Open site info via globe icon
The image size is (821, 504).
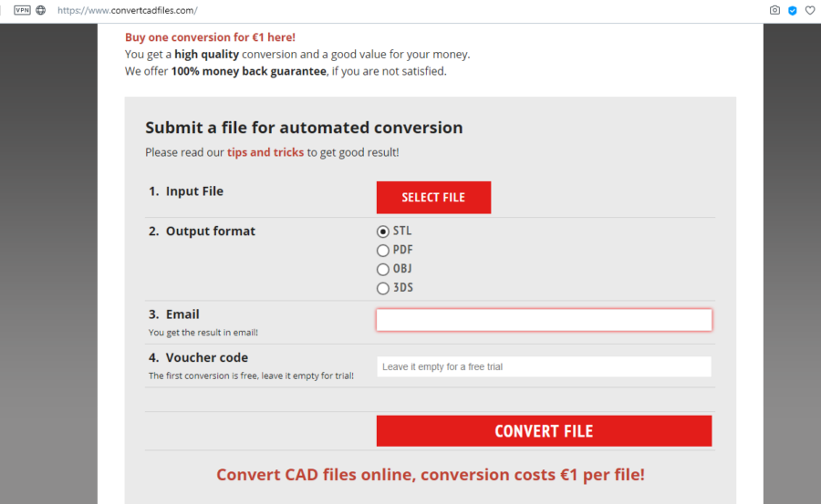point(41,10)
